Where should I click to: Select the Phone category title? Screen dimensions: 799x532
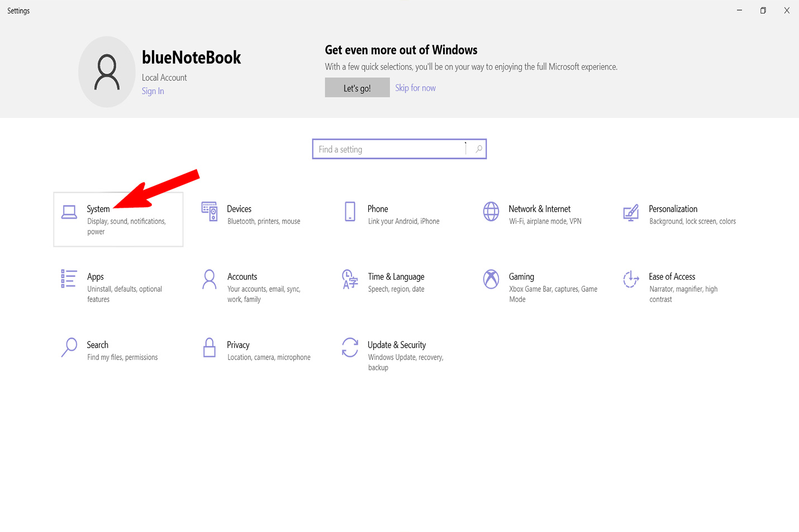coord(378,209)
